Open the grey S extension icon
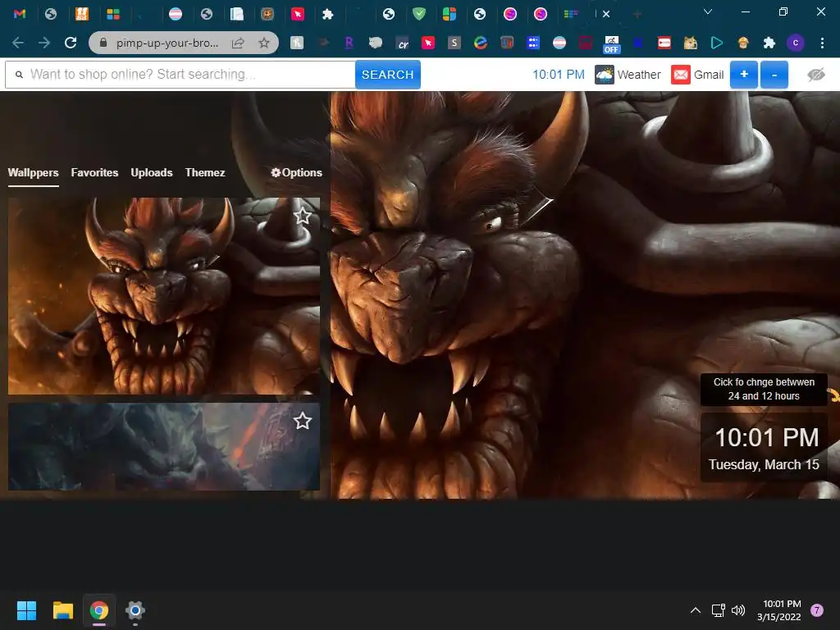Viewport: 840px width, 630px height. (454, 43)
